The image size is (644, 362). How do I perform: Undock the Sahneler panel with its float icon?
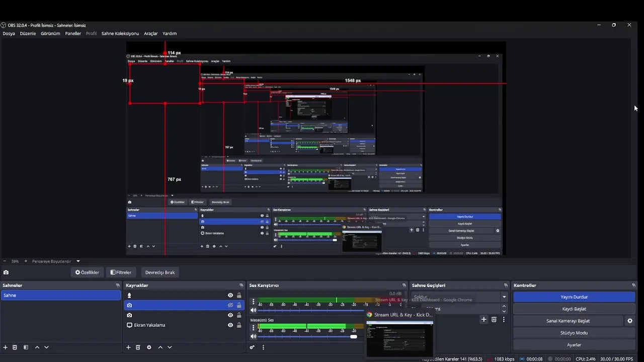click(118, 286)
